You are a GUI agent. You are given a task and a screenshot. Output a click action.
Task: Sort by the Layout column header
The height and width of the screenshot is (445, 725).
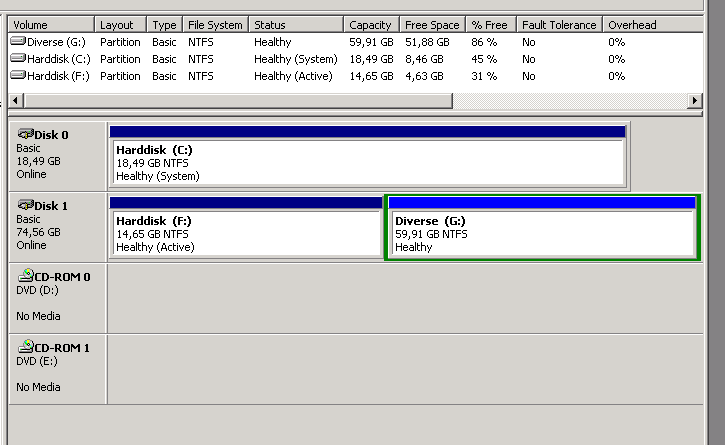click(x=120, y=25)
